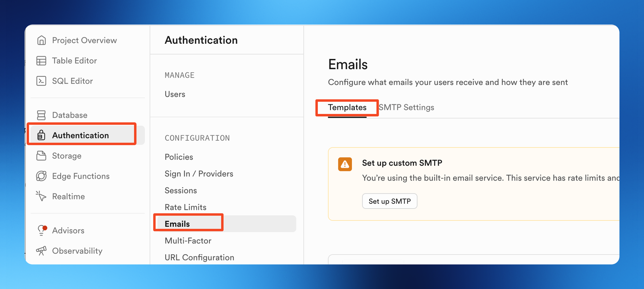Open the Storage folder icon
644x289 pixels.
[42, 156]
